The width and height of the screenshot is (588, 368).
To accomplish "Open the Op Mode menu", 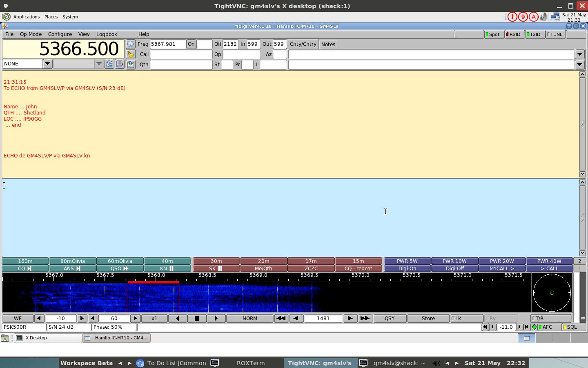I will 31,34.
